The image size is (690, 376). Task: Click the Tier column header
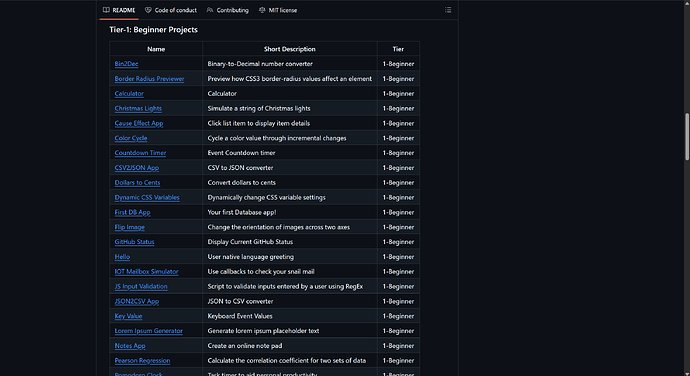pyautogui.click(x=398, y=49)
